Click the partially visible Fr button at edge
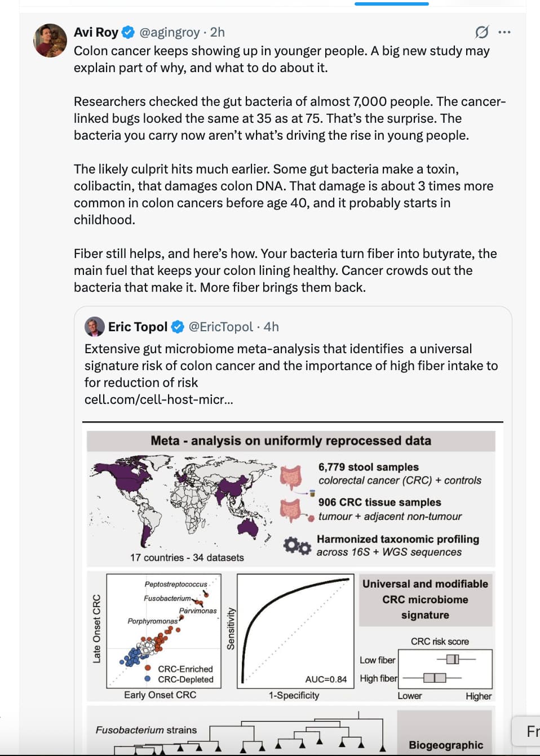This screenshot has width=540, height=756. (x=526, y=731)
